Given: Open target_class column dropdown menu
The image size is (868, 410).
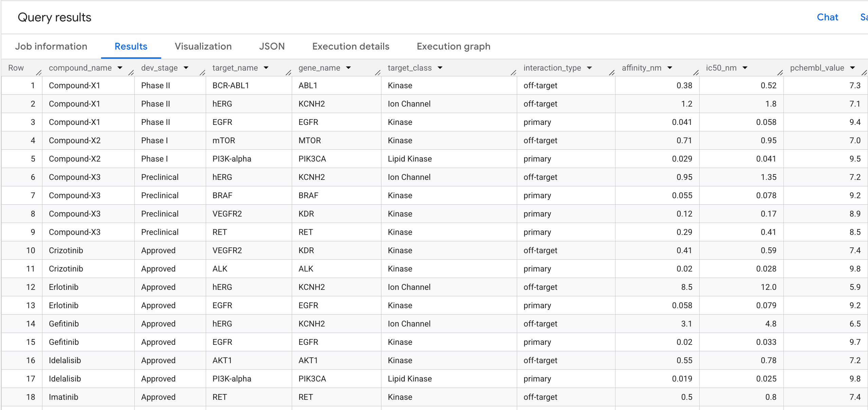Looking at the screenshot, I should (x=440, y=68).
